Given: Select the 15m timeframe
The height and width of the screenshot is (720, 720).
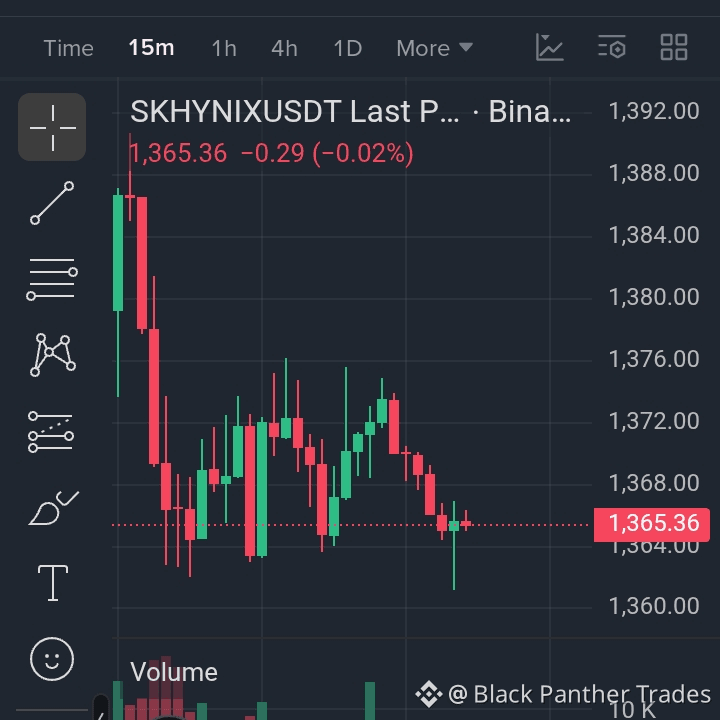Looking at the screenshot, I should coord(151,48).
